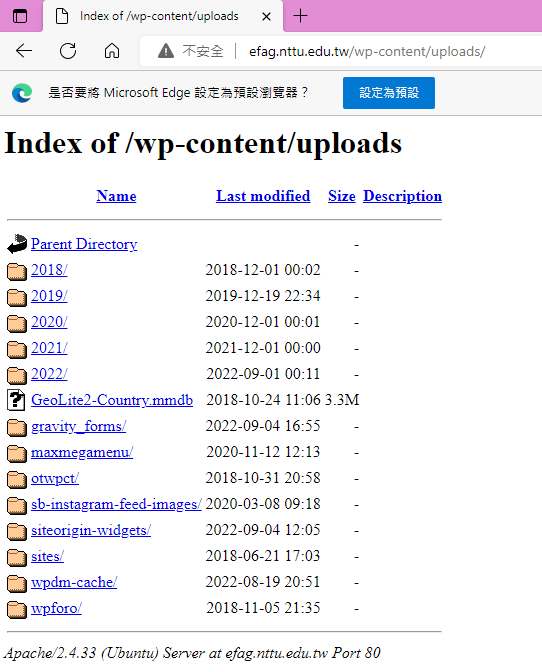
Task: Click the date 2018-06-21 17:03
Action: [x=263, y=556]
